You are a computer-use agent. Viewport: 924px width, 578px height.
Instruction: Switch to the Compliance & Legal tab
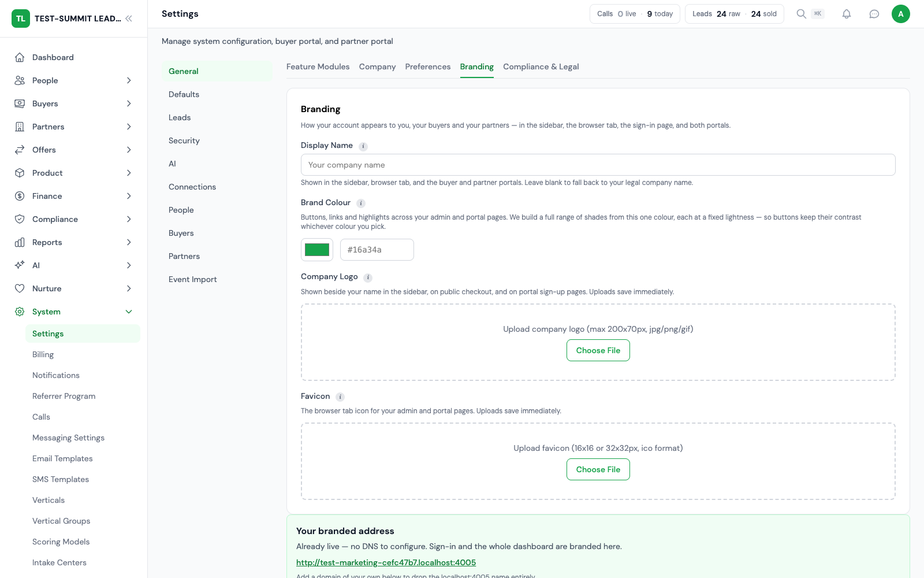(541, 66)
